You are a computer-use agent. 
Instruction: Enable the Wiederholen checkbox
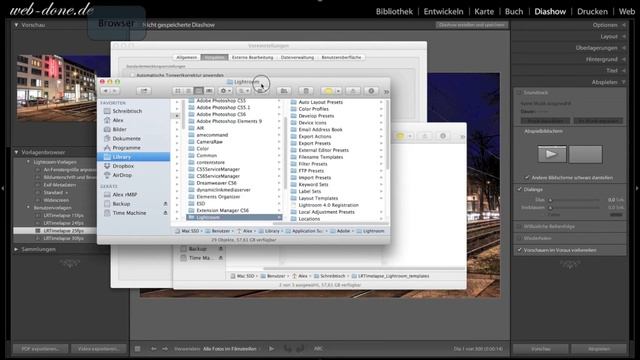[519, 238]
